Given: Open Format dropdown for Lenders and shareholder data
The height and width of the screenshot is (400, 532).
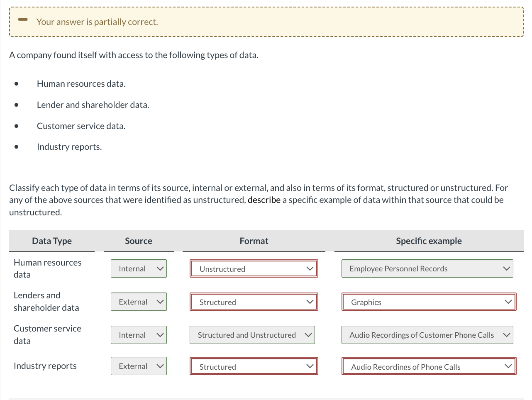Looking at the screenshot, I should point(254,302).
